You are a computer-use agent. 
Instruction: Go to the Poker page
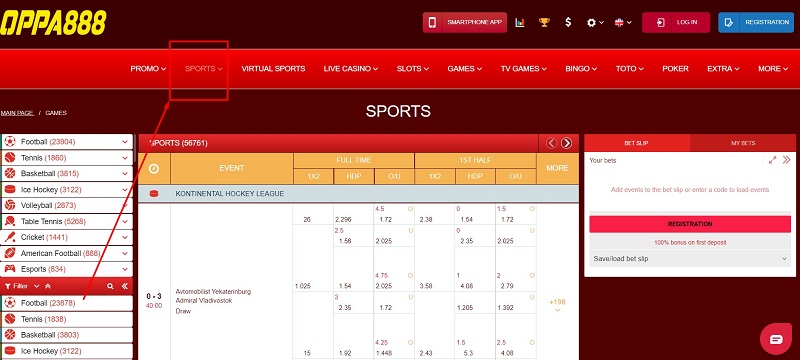point(675,69)
